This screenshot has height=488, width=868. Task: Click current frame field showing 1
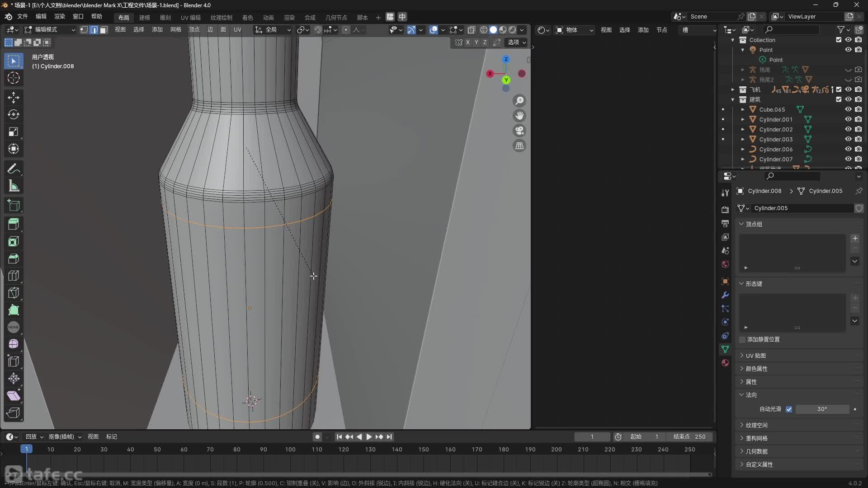[x=592, y=437]
